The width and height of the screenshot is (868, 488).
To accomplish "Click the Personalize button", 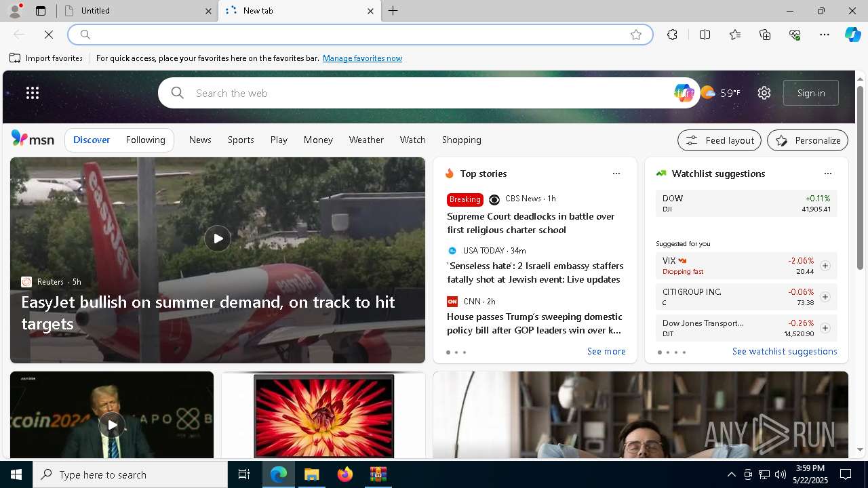I will pos(808,140).
